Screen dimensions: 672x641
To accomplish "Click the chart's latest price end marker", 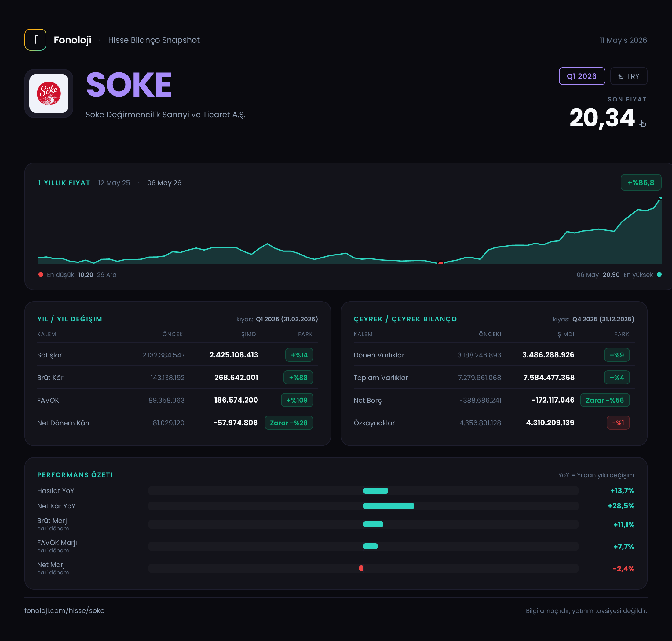I will [x=660, y=198].
